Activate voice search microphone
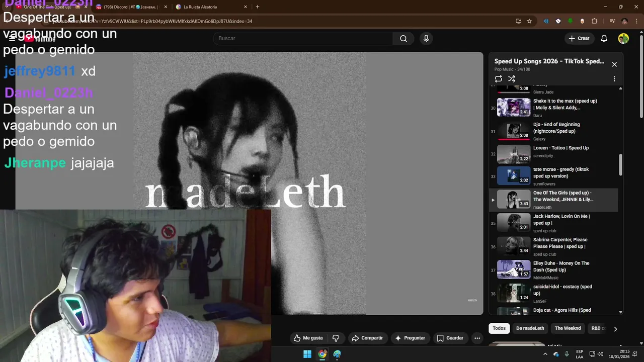 (x=426, y=39)
